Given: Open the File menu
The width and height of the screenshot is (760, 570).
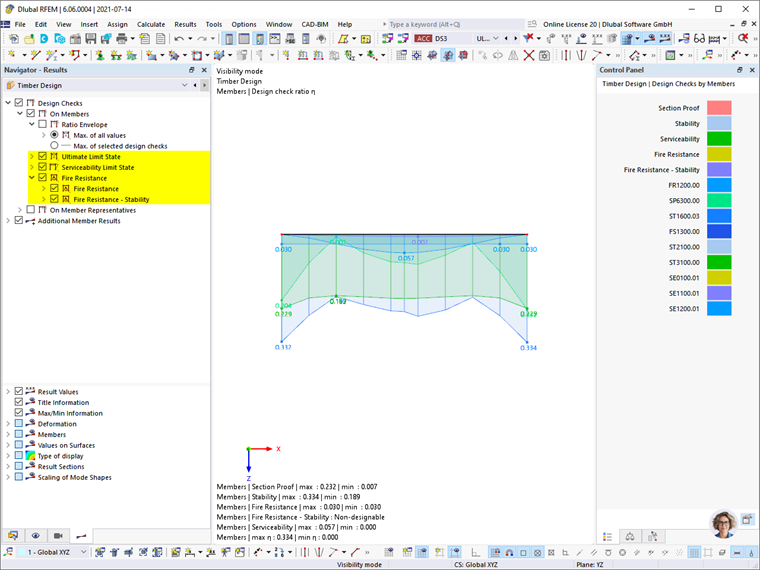Looking at the screenshot, I should pos(20,24).
